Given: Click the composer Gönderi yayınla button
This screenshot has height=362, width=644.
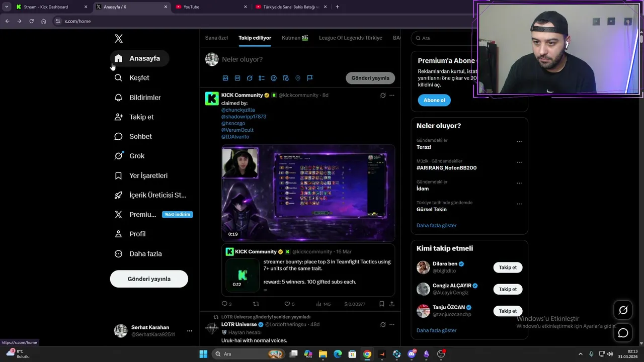Looking at the screenshot, I should 370,78.
